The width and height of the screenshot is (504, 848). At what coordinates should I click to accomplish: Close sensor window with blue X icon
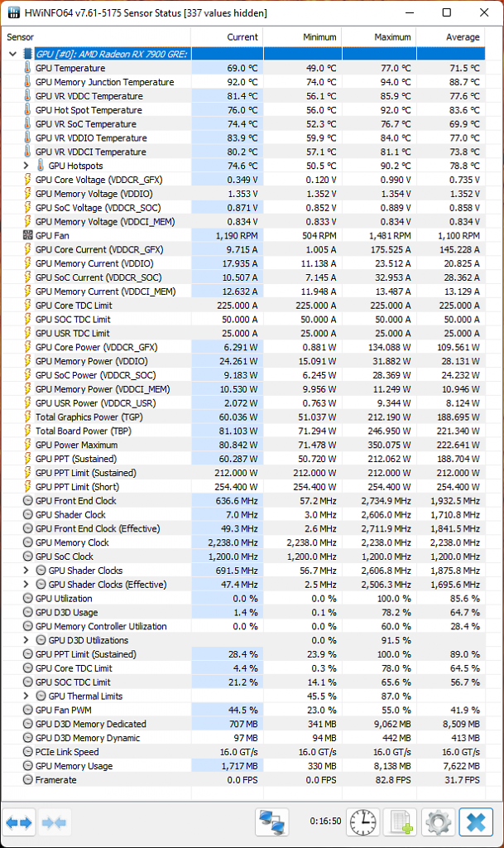click(476, 822)
